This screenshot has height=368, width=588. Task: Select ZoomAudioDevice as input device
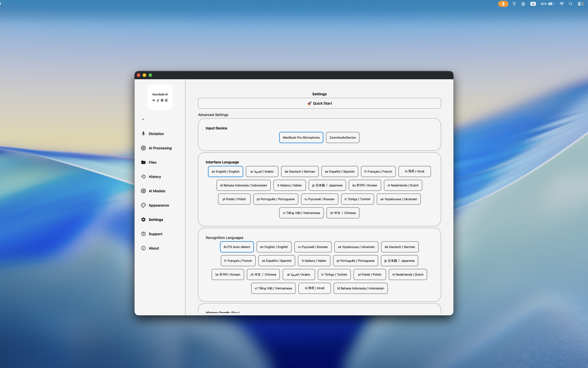click(343, 138)
